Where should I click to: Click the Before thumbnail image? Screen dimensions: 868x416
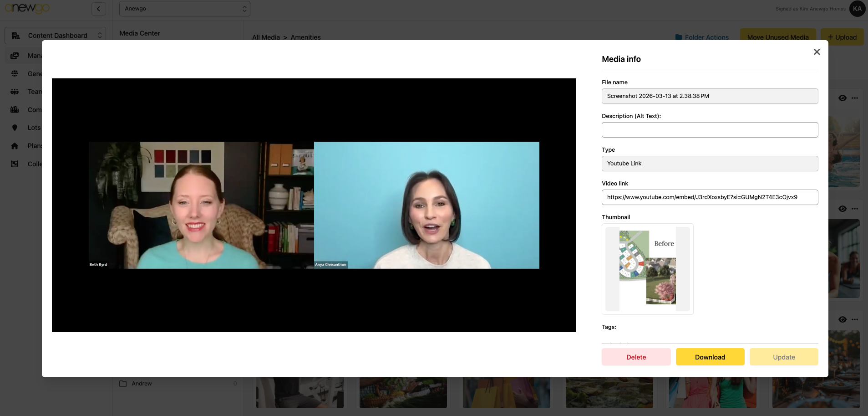click(647, 269)
